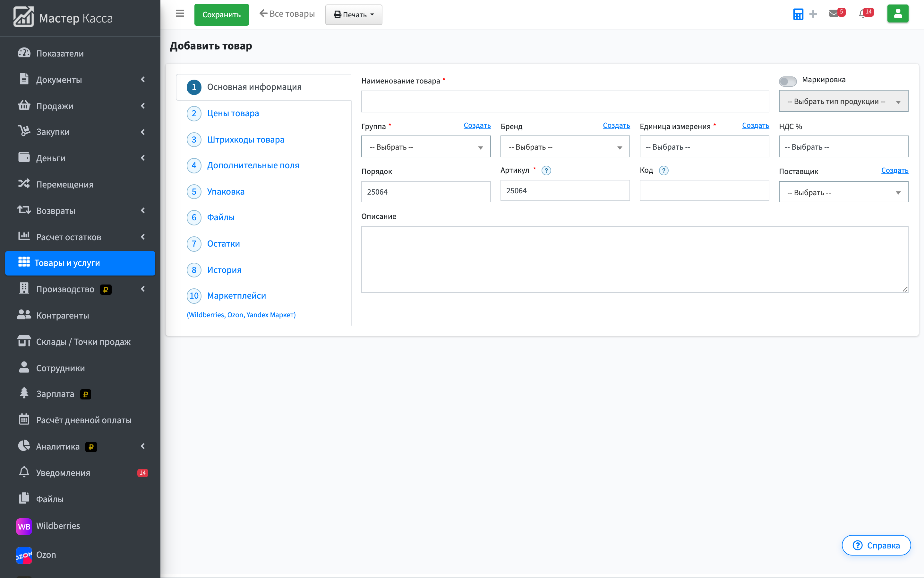The width and height of the screenshot is (924, 578).
Task: Toggle the Маркировка switch
Action: pos(788,81)
